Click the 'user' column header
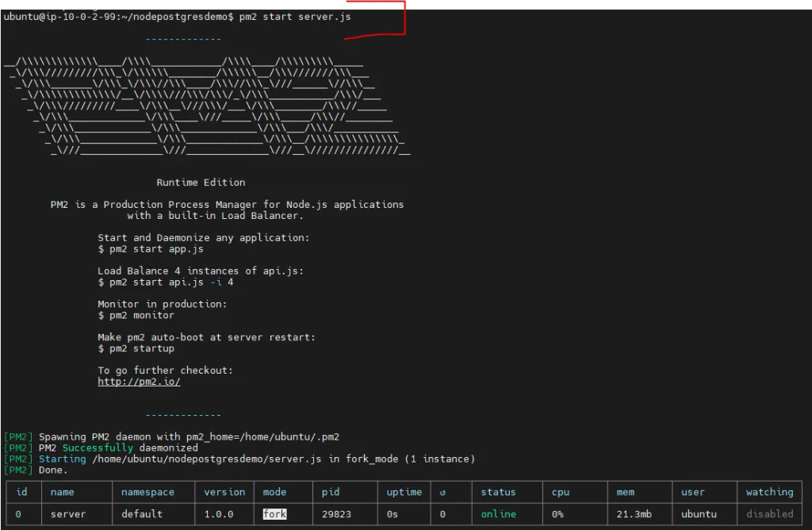The height and width of the screenshot is (530, 812). 693,492
